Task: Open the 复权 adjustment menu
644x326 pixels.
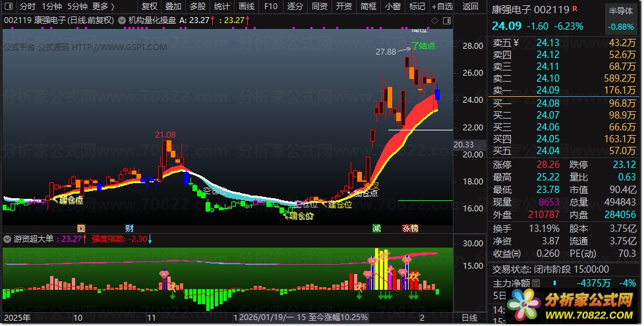Action: tap(150, 6)
